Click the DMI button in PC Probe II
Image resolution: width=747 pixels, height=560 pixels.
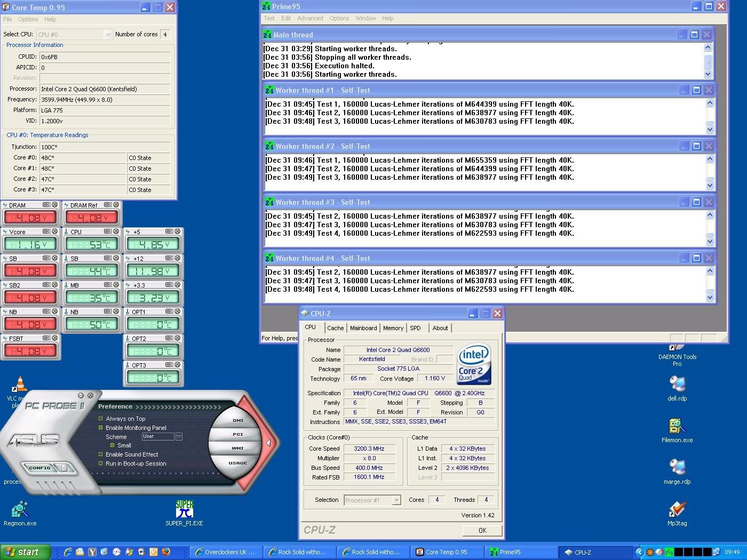(x=238, y=420)
